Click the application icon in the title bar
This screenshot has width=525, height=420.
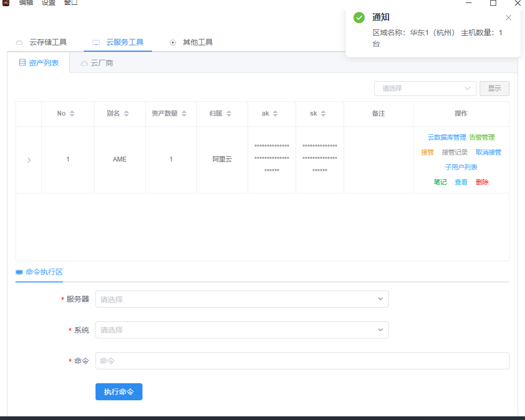point(6,3)
